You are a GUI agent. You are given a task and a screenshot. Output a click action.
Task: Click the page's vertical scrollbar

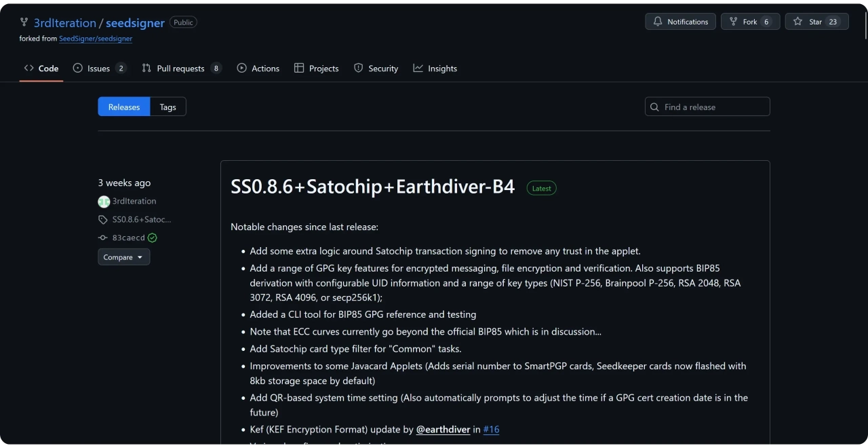(x=865, y=26)
